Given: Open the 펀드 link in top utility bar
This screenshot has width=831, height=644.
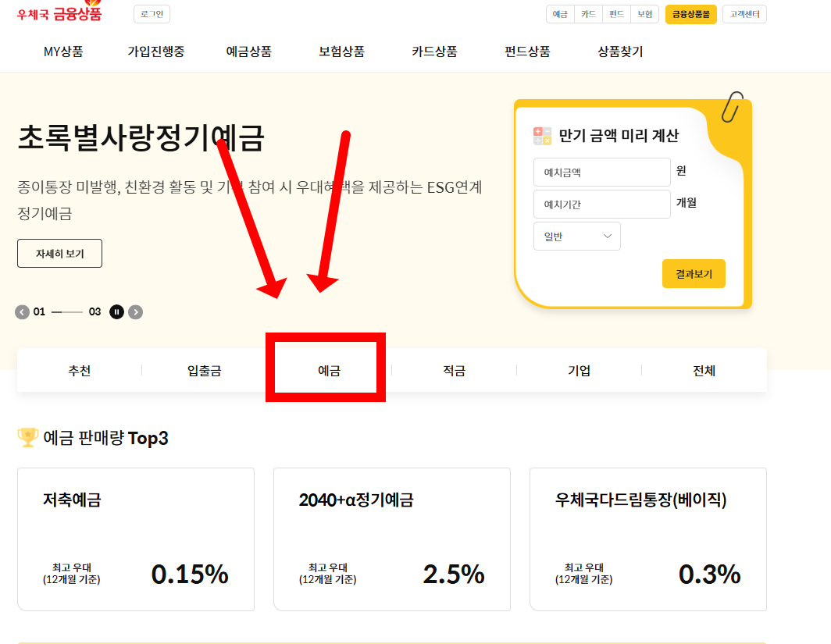Looking at the screenshot, I should 616,14.
